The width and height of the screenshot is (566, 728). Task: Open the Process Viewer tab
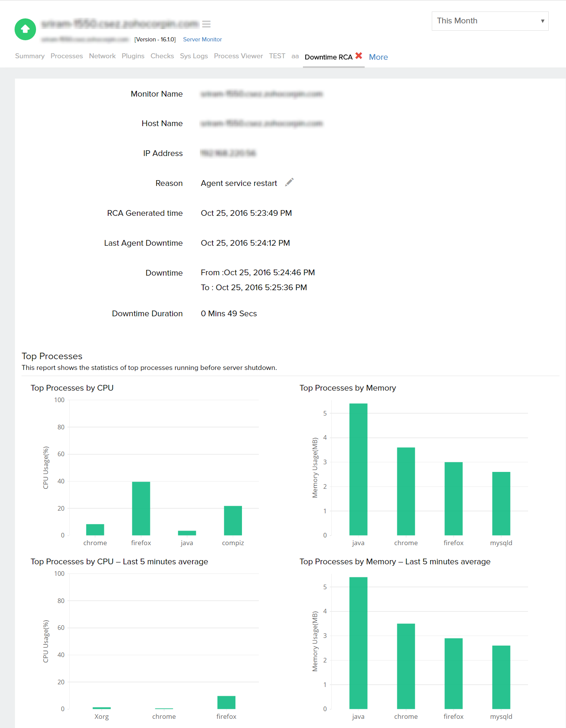coord(238,56)
